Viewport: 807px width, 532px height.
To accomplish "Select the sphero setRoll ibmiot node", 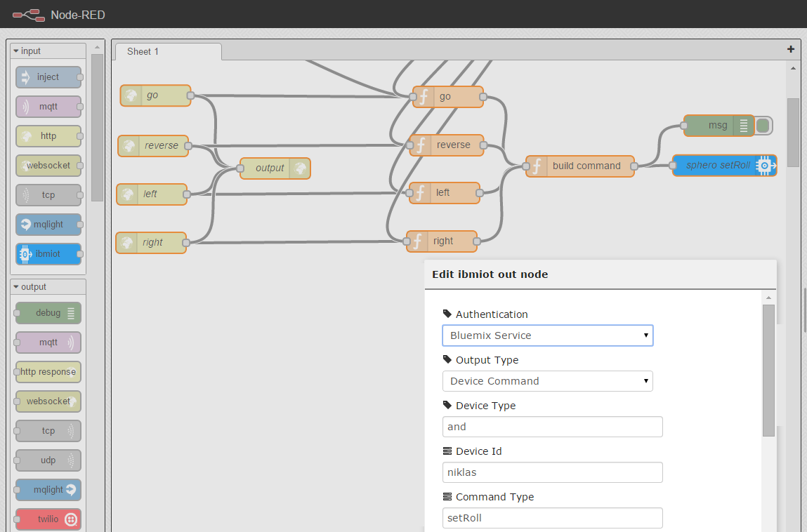I will pyautogui.click(x=724, y=166).
